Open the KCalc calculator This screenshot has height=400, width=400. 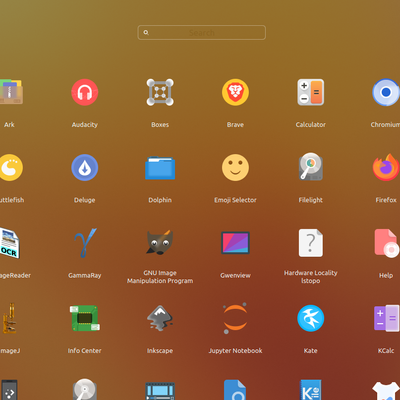[x=387, y=318]
